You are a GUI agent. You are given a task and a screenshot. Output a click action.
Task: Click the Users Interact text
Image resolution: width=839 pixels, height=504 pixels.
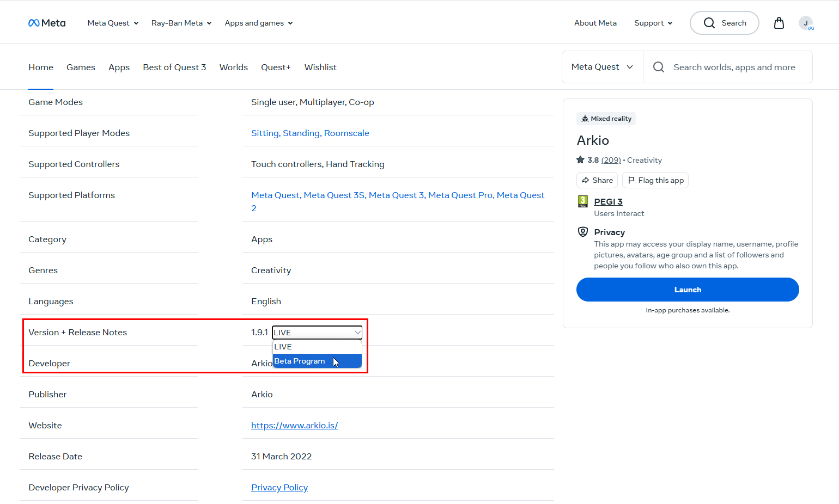619,213
